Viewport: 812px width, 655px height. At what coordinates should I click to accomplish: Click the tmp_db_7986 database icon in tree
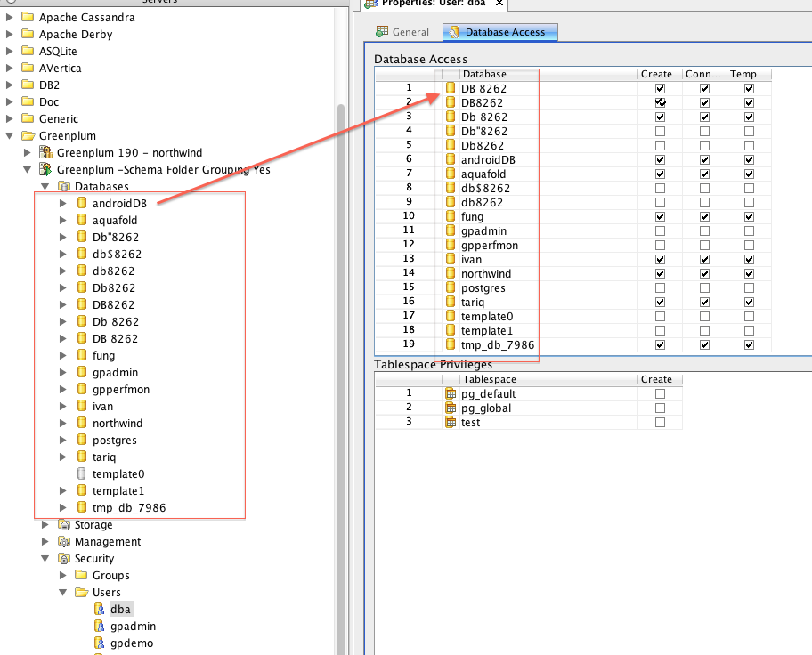tap(81, 507)
